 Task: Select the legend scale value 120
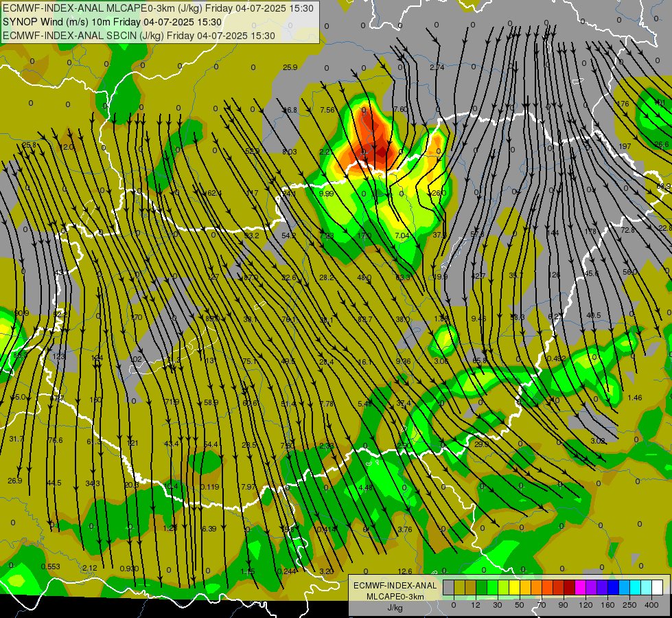(586, 605)
